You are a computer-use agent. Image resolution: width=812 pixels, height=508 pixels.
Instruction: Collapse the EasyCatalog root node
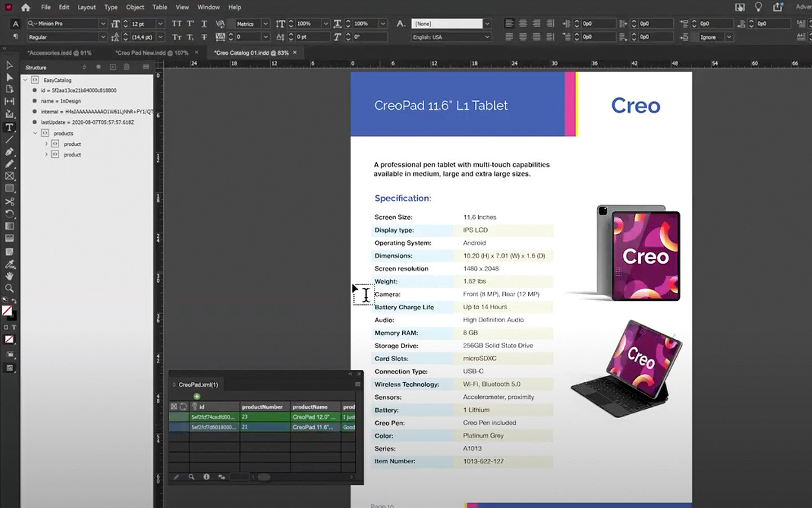pyautogui.click(x=25, y=80)
